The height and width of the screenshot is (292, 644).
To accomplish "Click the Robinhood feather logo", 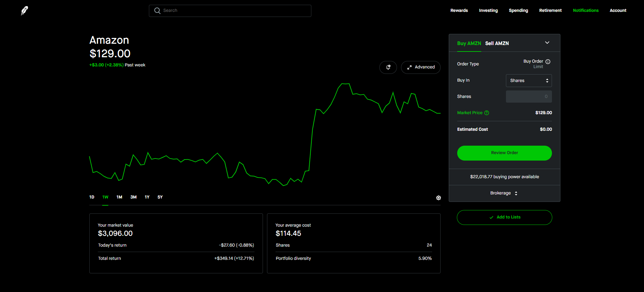I will click(x=24, y=11).
